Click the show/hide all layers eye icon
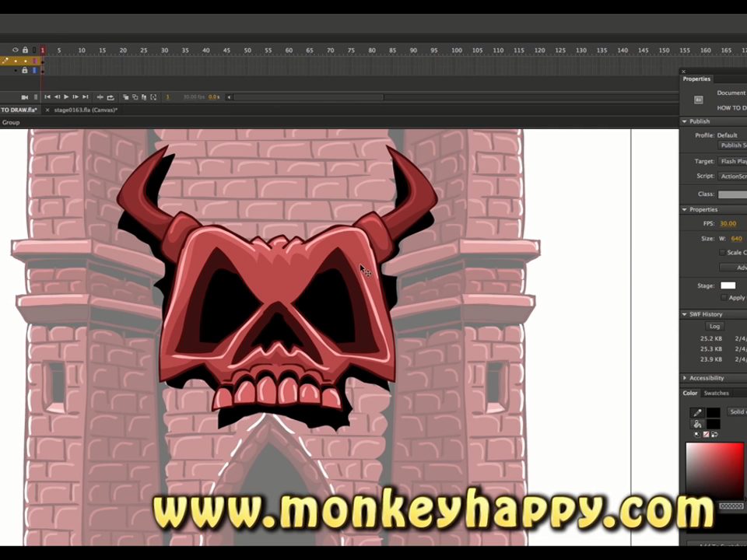Screen dimensions: 747x560 (x=16, y=50)
